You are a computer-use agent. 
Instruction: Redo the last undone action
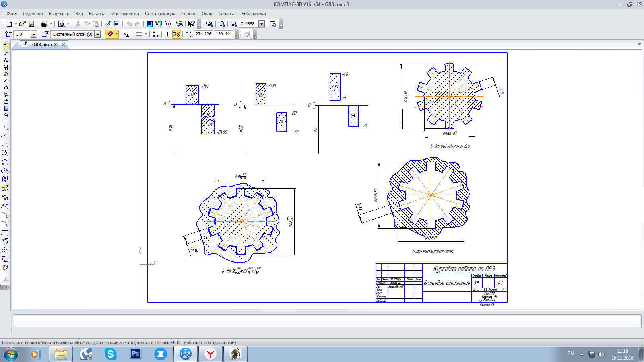pos(138,24)
